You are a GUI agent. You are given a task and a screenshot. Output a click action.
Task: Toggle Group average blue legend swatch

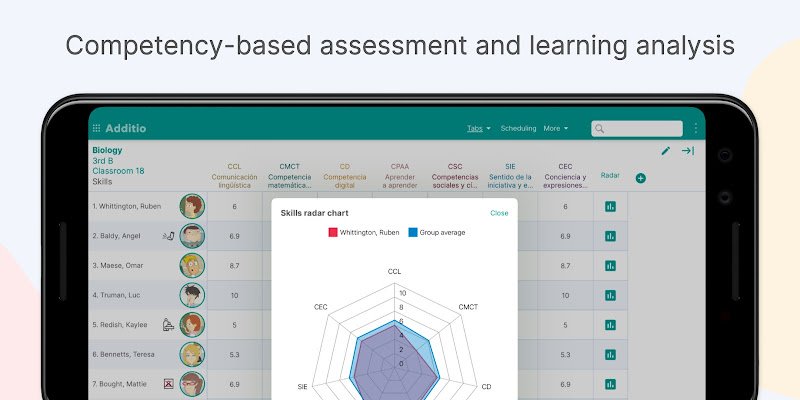coord(413,233)
